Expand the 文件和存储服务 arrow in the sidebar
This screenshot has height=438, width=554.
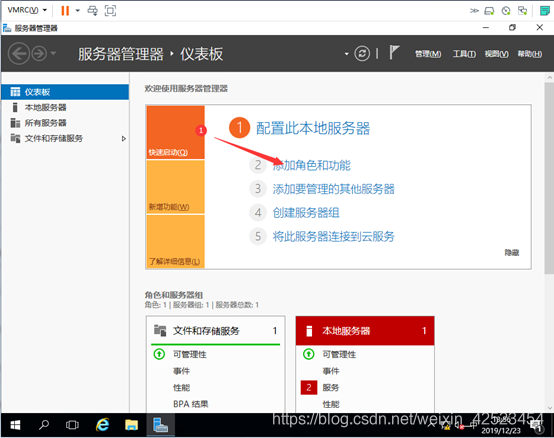point(123,138)
